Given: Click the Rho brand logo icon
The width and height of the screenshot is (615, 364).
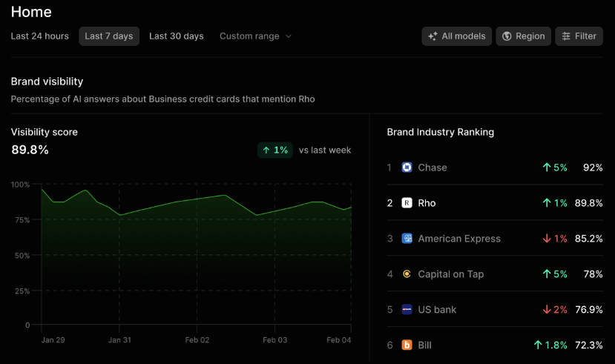Looking at the screenshot, I should (x=407, y=203).
